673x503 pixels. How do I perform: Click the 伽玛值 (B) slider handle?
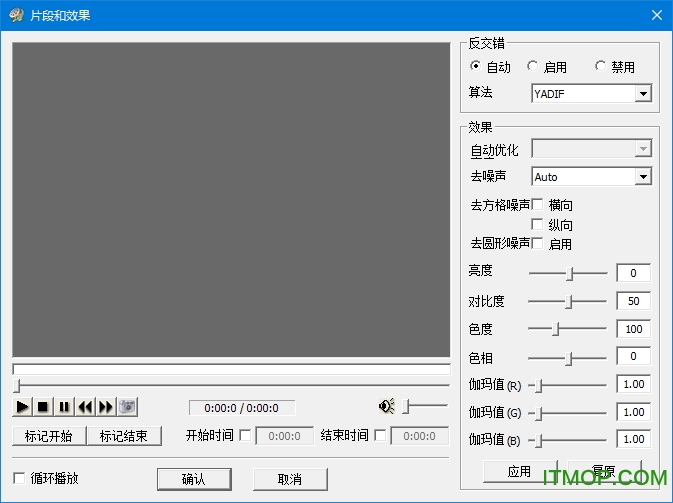point(539,440)
